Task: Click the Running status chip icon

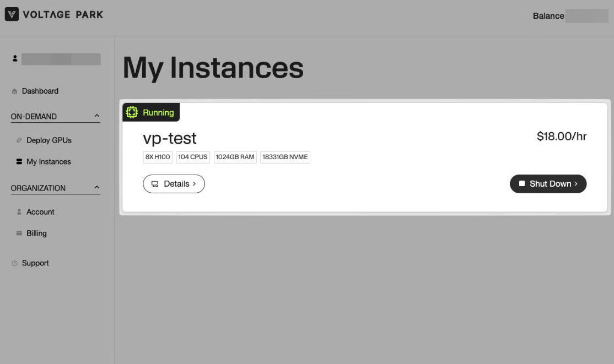Action: (x=132, y=112)
